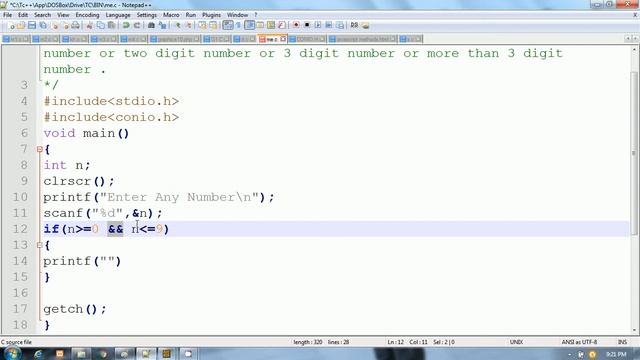
Task: Open Find with the binoculars icon
Action: tap(151, 25)
